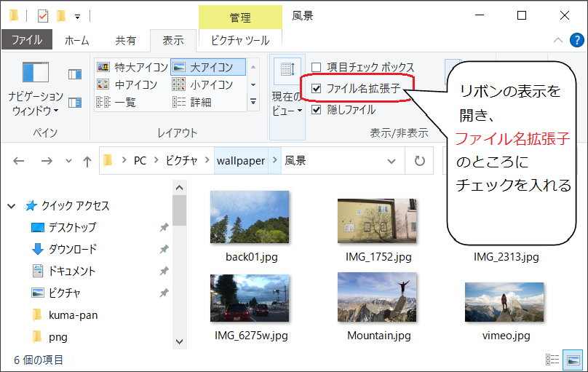Collapse the クイック アクセス tree section

(x=11, y=206)
